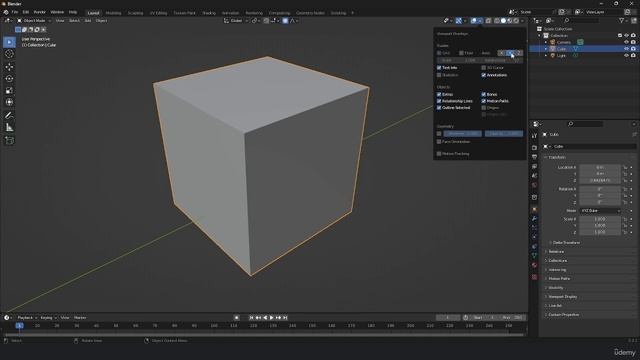Click the Location X field
Screen dimensions: 640x360
click(600, 167)
